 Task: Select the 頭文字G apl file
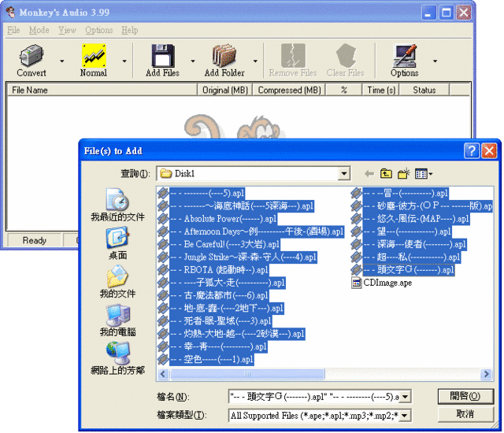coord(402,270)
